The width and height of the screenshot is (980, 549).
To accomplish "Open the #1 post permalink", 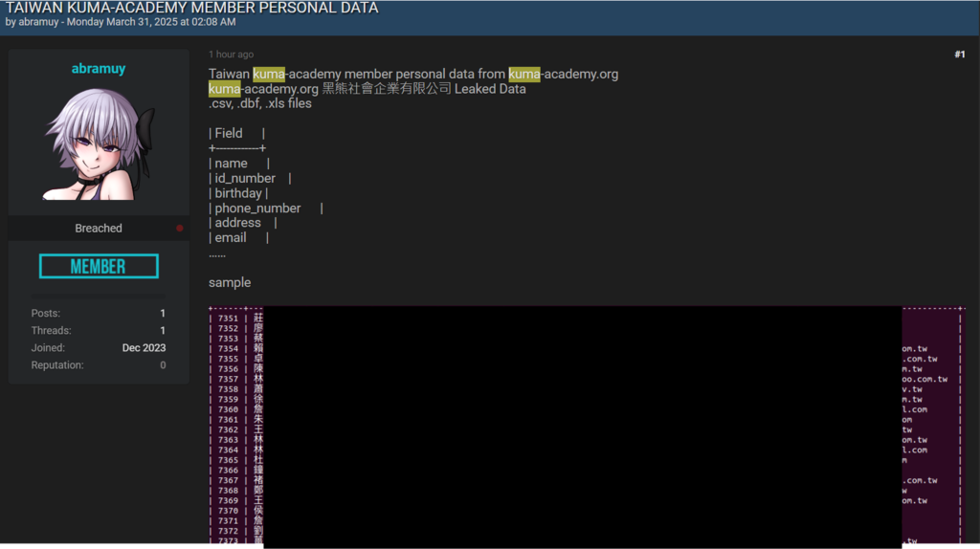I will tap(959, 55).
